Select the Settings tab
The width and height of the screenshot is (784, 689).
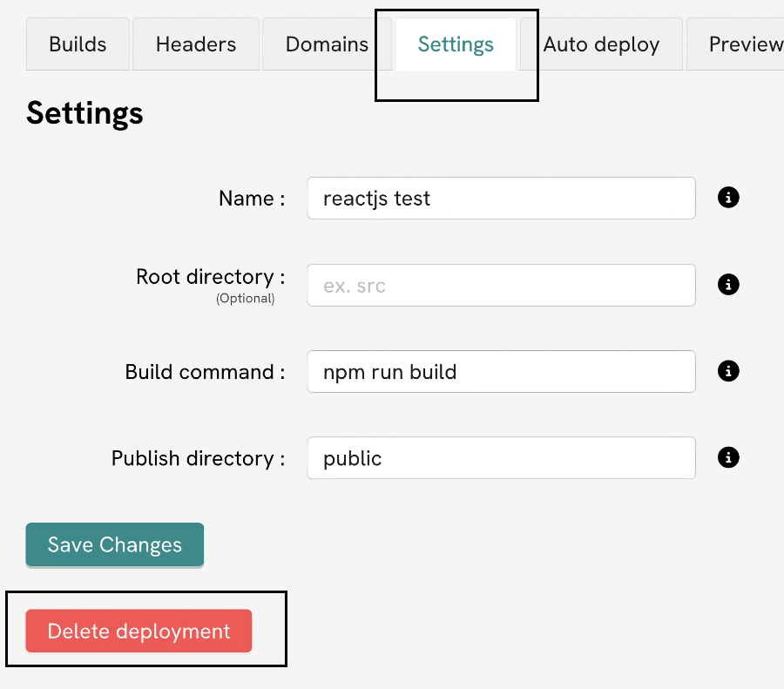click(x=456, y=44)
